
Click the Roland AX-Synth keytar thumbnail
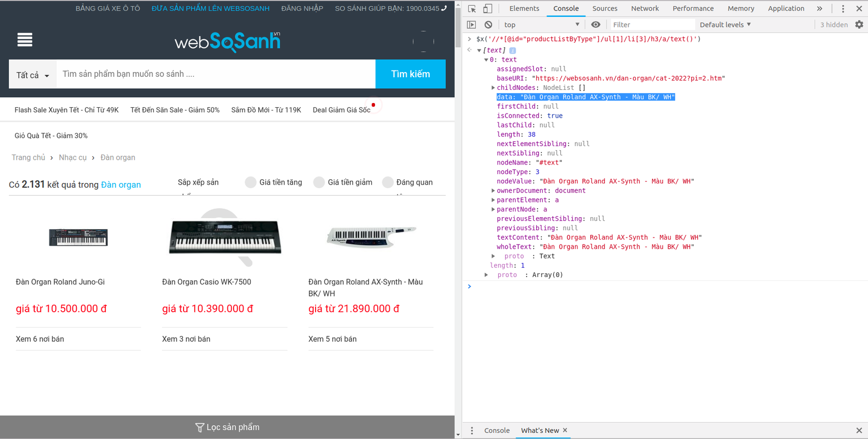point(371,237)
